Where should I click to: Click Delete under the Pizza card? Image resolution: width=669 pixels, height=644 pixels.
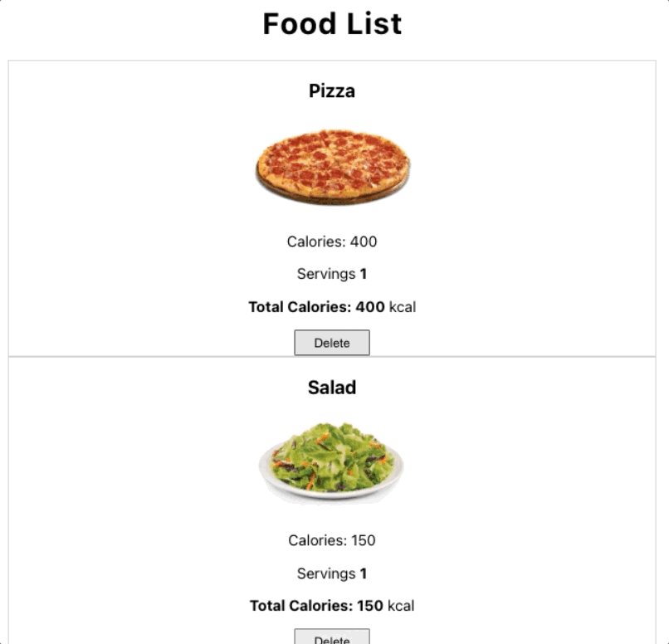point(331,342)
